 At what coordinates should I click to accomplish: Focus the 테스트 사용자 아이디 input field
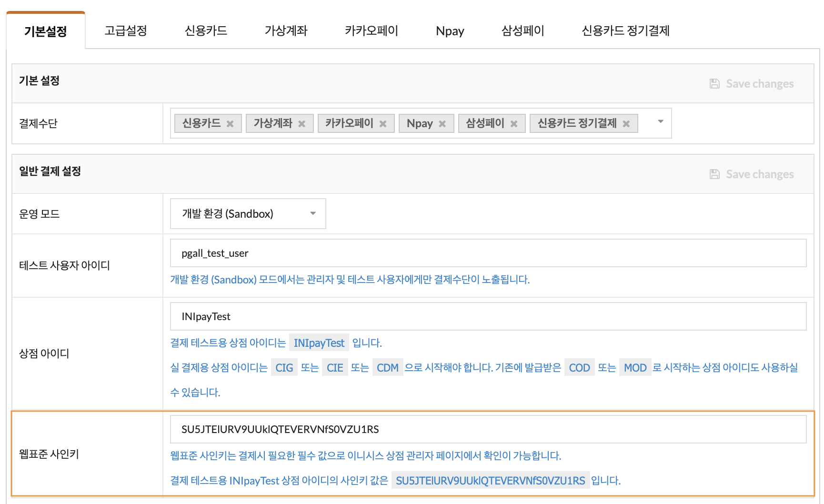tap(488, 253)
